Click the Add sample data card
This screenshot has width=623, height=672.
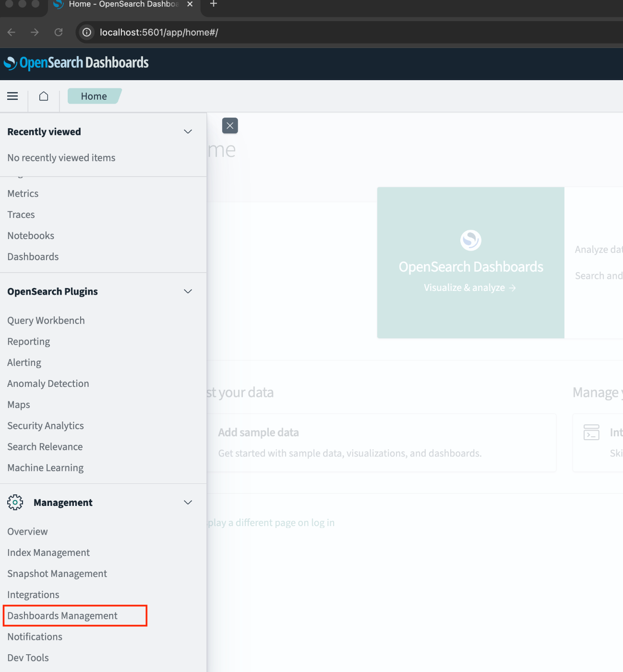382,443
